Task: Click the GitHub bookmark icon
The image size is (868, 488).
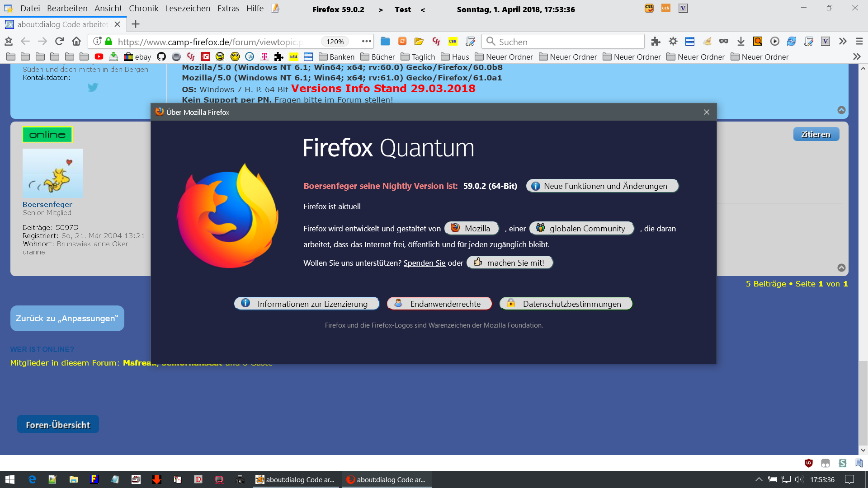Action: pyautogui.click(x=161, y=57)
